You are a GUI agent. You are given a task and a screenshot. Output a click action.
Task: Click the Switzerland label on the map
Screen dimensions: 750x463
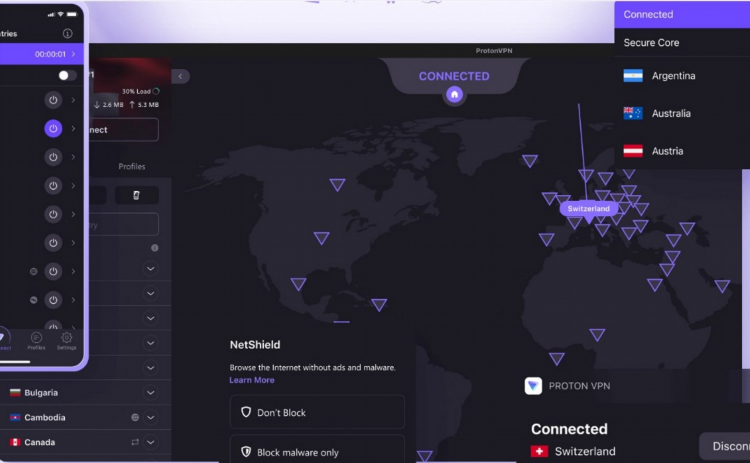coord(588,209)
